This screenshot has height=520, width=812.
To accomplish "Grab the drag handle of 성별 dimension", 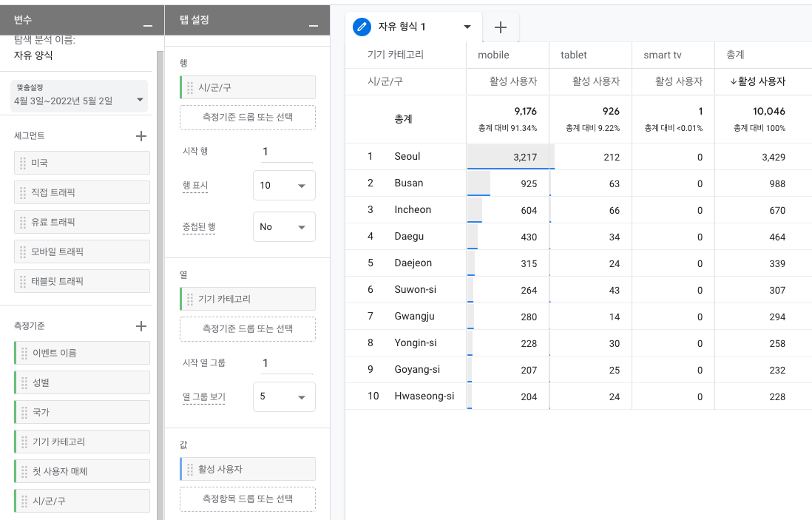I will pos(24,382).
